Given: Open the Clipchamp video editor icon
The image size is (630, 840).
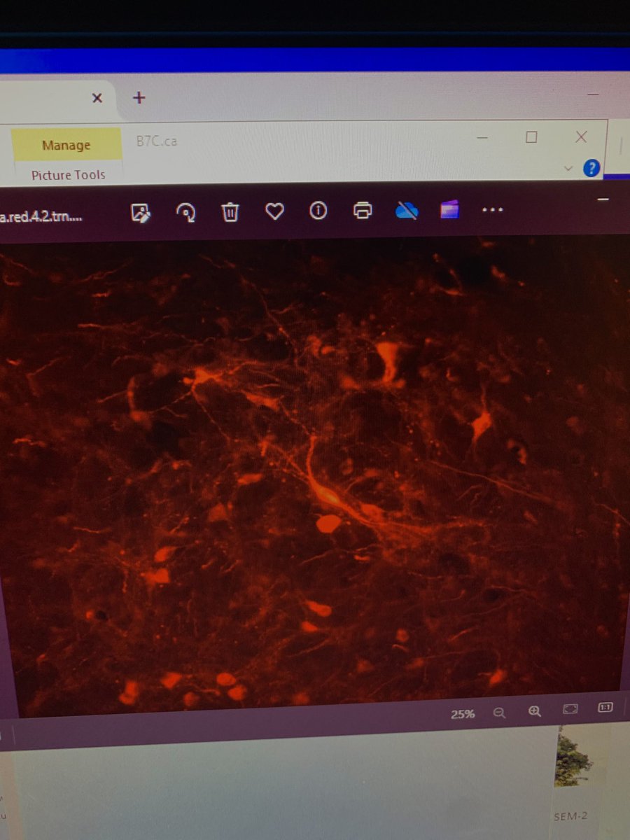Looking at the screenshot, I should pyautogui.click(x=449, y=209).
